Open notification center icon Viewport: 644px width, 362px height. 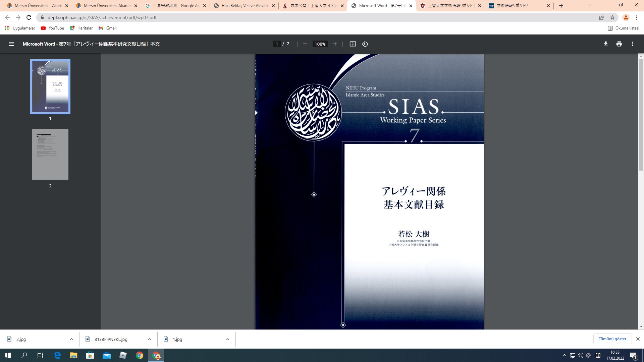(633, 355)
